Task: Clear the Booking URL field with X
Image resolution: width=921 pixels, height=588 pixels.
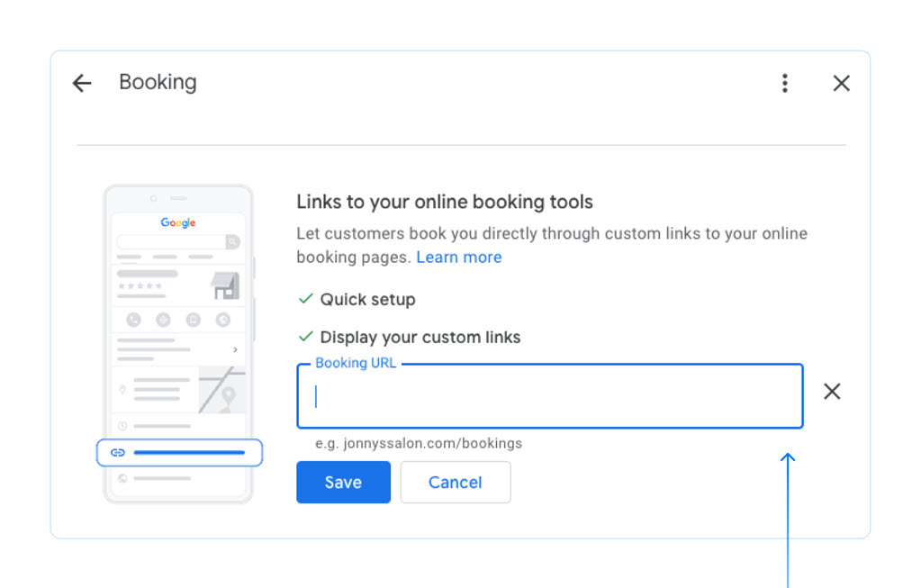Action: (x=832, y=391)
